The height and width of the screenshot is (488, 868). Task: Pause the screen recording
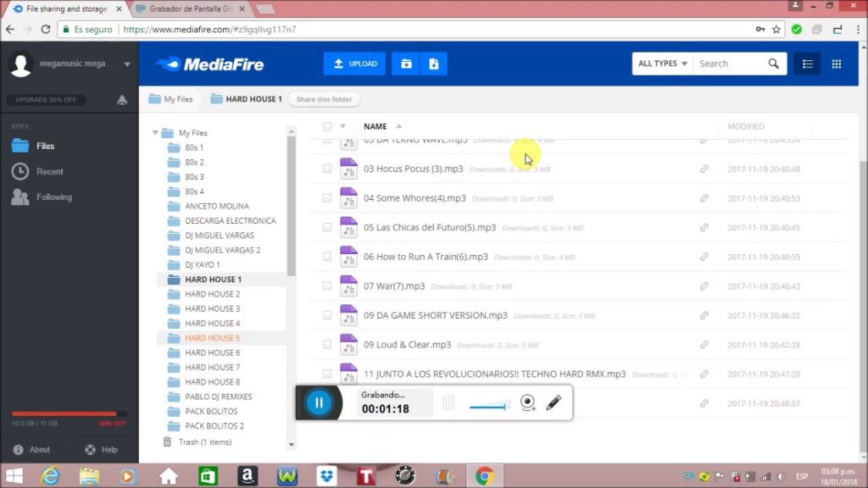point(319,402)
